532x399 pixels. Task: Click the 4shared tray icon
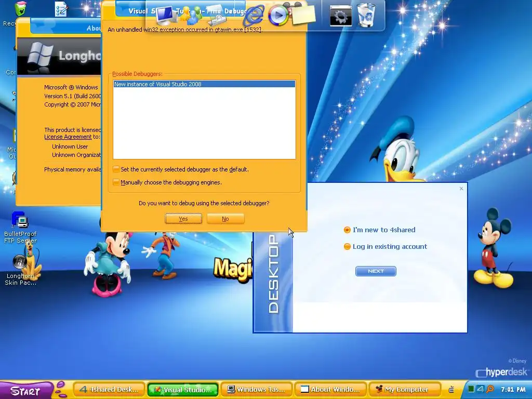pos(481,389)
